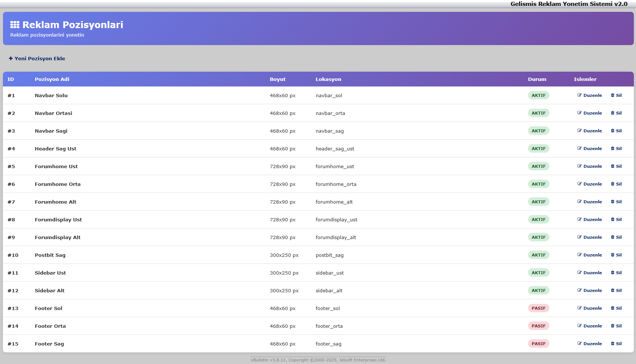
Task: Open Duzenle link for Forumhome Alt
Action: 592,202
